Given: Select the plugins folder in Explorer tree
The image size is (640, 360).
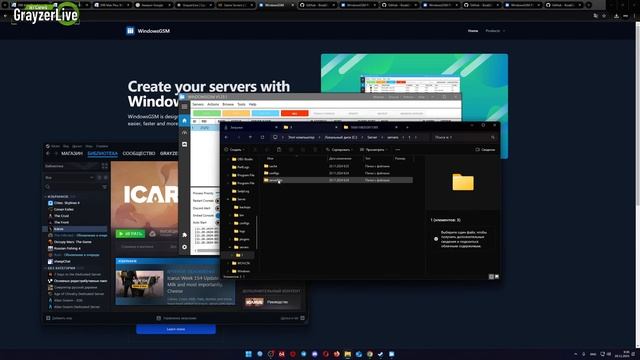Looking at the screenshot, I should pyautogui.click(x=242, y=239).
